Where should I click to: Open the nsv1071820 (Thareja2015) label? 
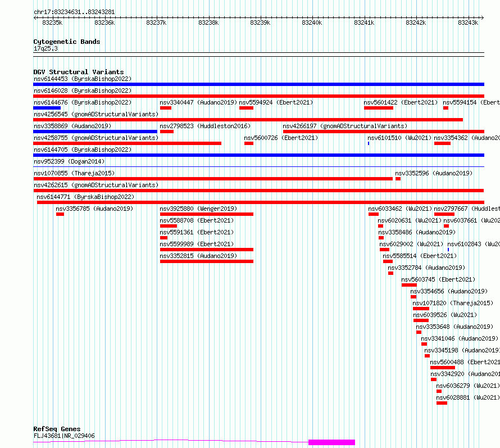pyautogui.click(x=453, y=303)
